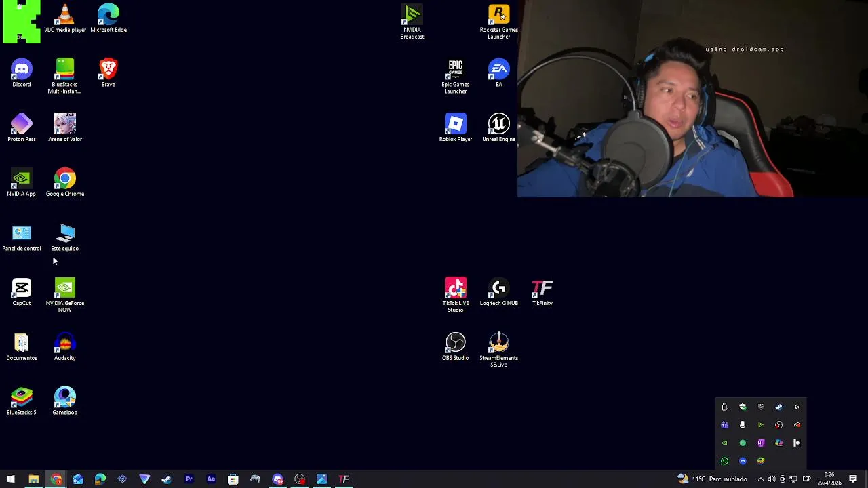Open Outlook mail taskbar icon
This screenshot has height=488, width=868.
(78, 479)
